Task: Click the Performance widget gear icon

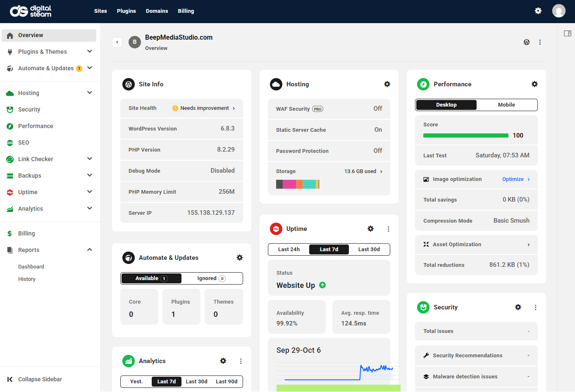Action: [534, 84]
